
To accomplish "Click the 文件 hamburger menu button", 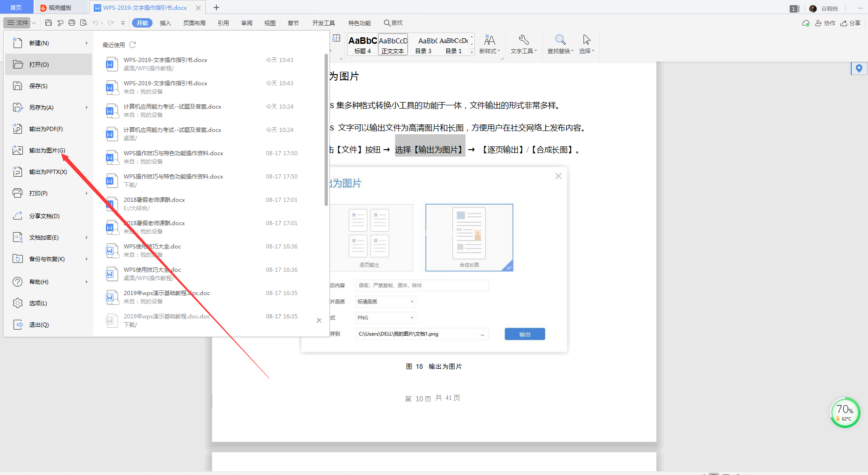I will tap(17, 22).
